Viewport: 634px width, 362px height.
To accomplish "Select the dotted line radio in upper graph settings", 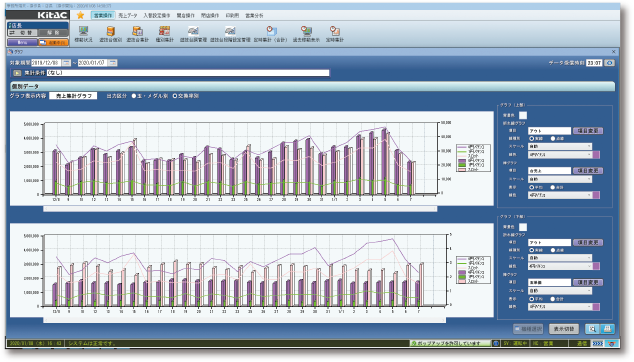I will [x=553, y=138].
